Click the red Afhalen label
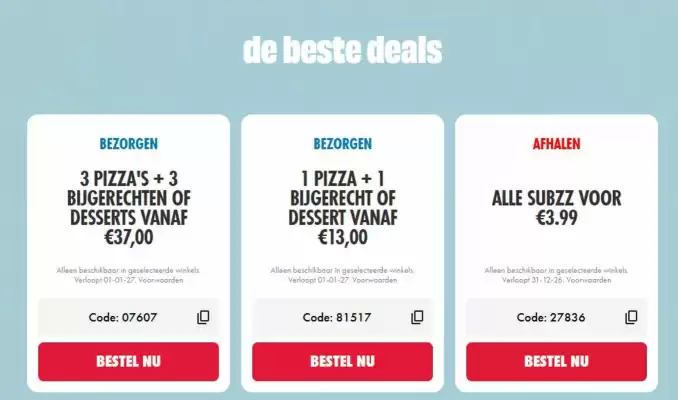Viewport: 678px width, 400px height. click(x=556, y=144)
